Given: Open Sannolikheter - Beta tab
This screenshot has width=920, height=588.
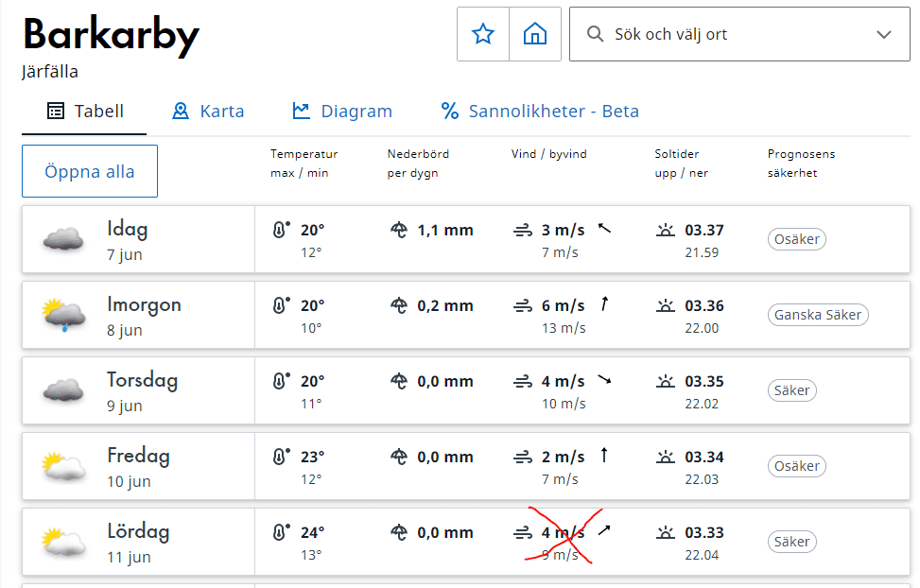Looking at the screenshot, I should tap(540, 112).
